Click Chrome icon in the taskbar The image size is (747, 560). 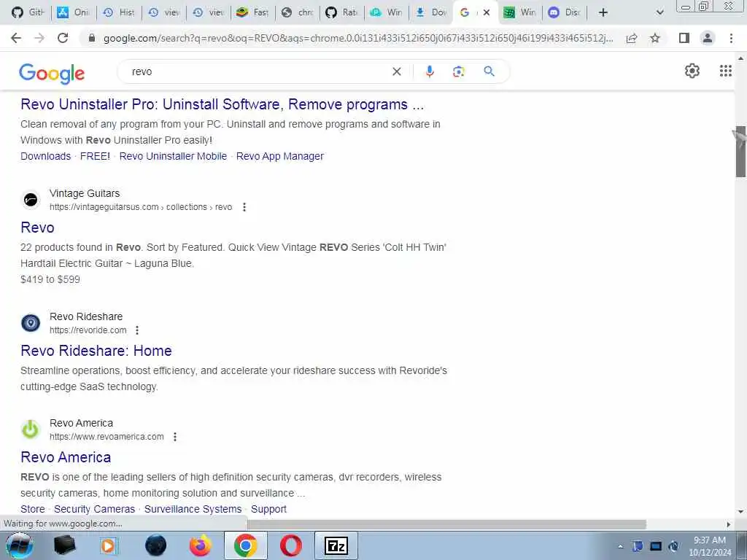click(x=245, y=545)
